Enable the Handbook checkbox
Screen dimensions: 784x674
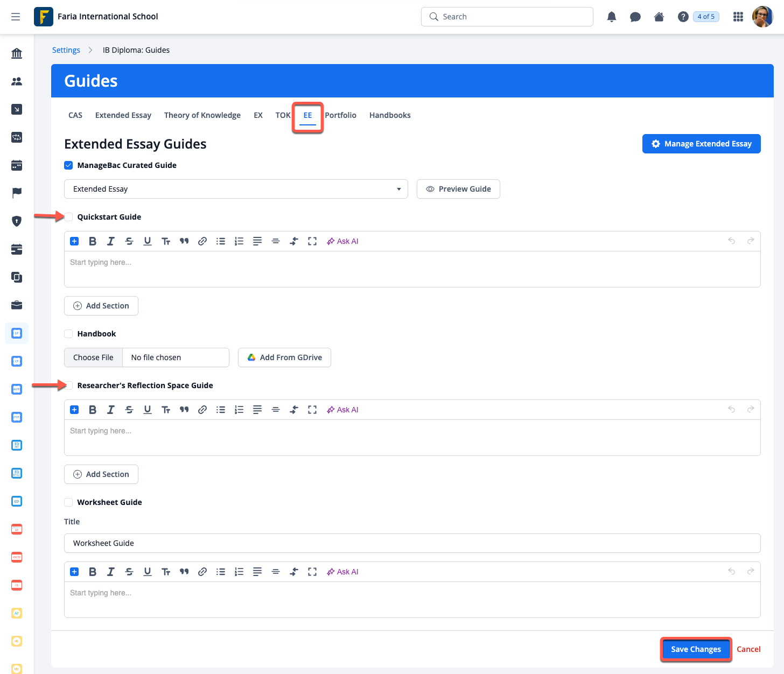click(x=68, y=334)
